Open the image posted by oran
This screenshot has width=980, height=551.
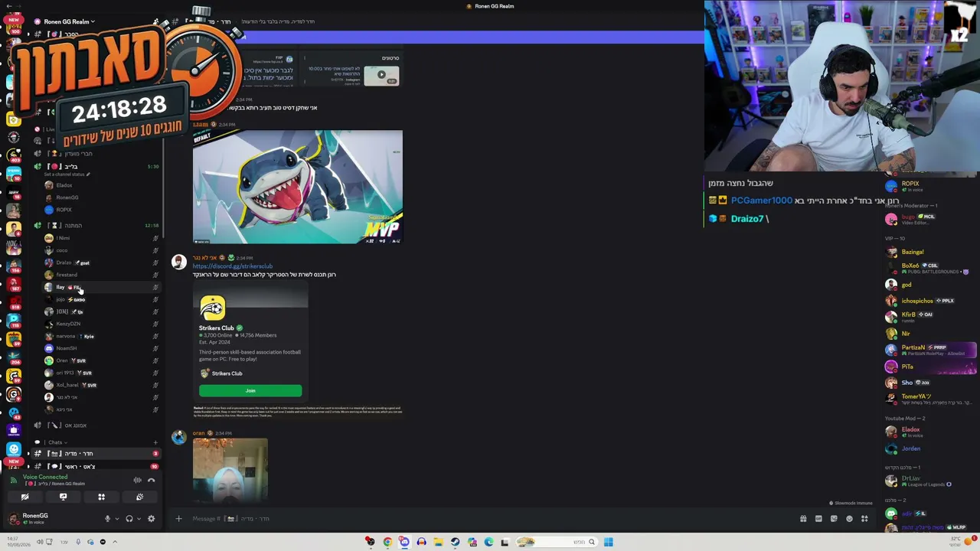pos(230,470)
